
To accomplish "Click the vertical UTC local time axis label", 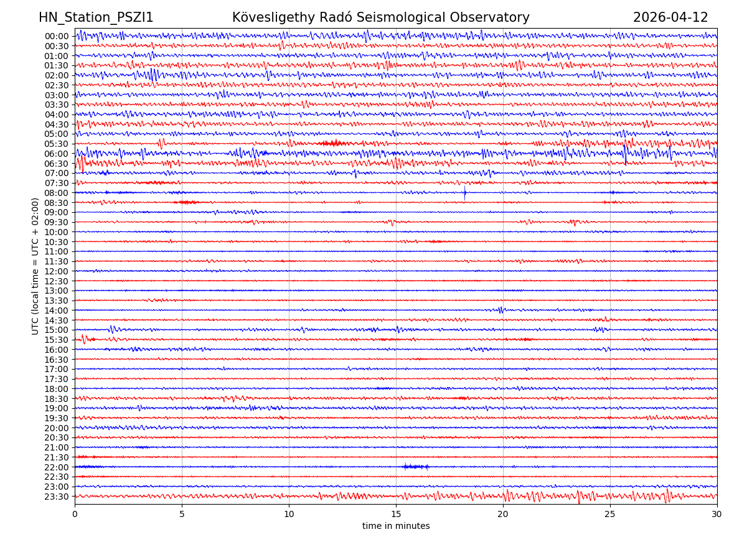I will (x=35, y=266).
